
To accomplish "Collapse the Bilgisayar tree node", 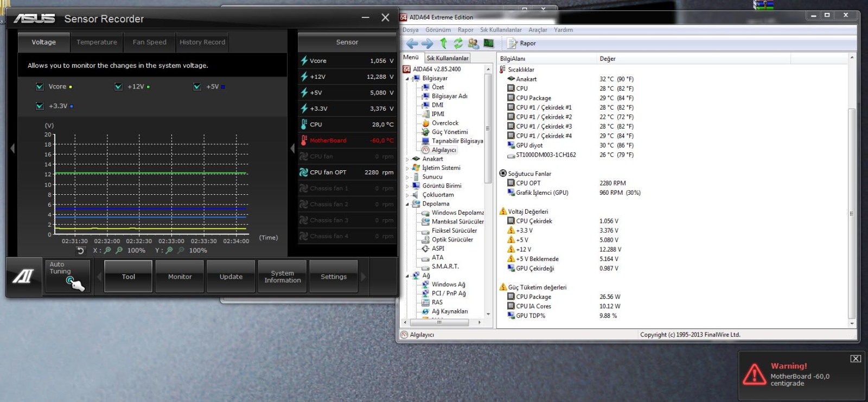I will [407, 79].
